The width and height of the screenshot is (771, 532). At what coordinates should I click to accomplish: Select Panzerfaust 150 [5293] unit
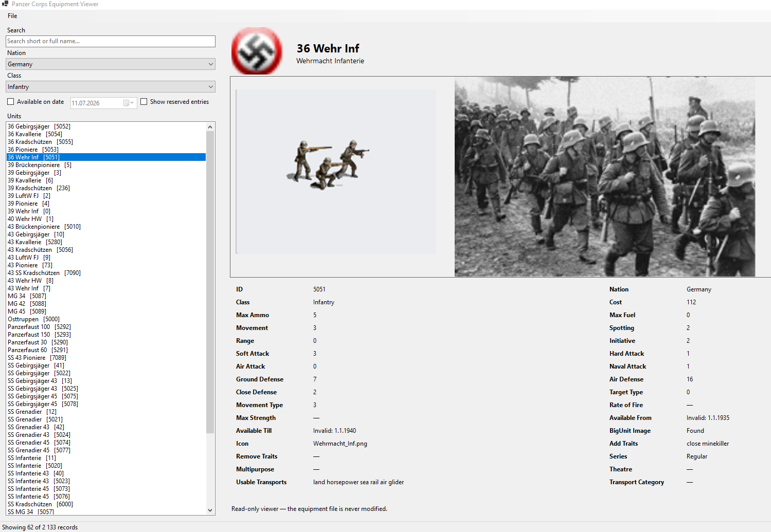click(106, 335)
